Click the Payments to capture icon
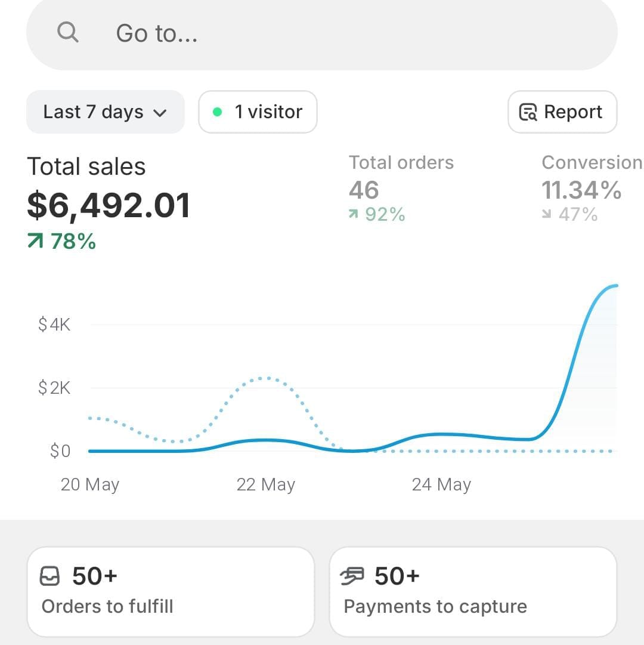 click(x=352, y=576)
